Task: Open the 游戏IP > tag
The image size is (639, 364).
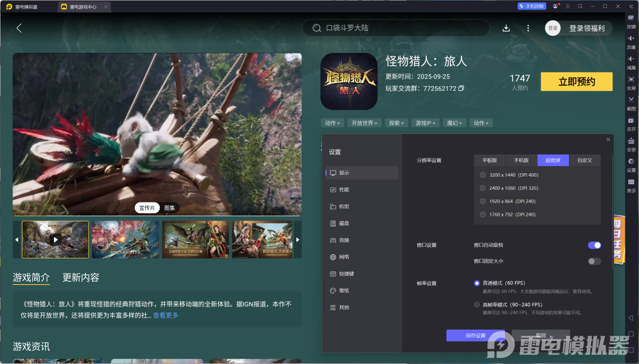Action: point(425,123)
